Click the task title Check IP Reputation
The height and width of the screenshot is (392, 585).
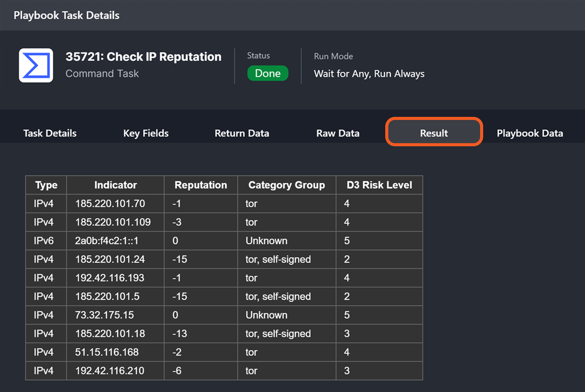point(143,56)
